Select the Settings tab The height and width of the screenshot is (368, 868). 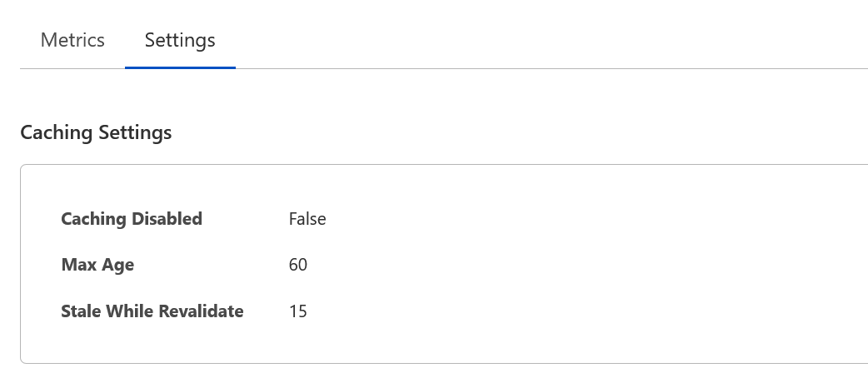click(x=180, y=40)
